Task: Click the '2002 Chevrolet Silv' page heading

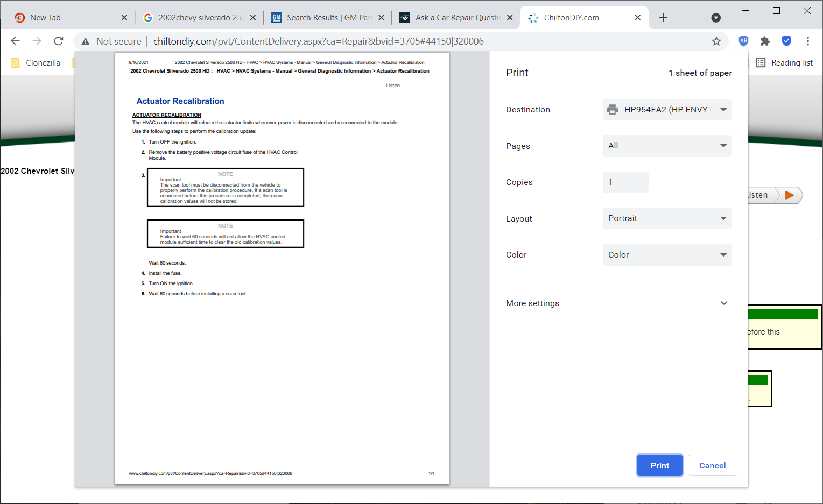Action: [x=38, y=171]
